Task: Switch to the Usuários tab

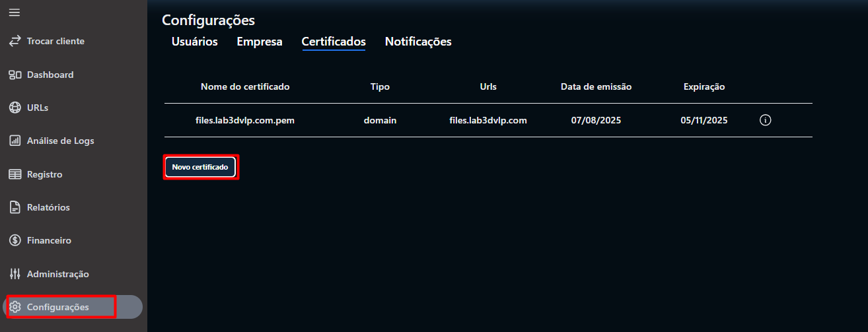Action: pos(194,42)
